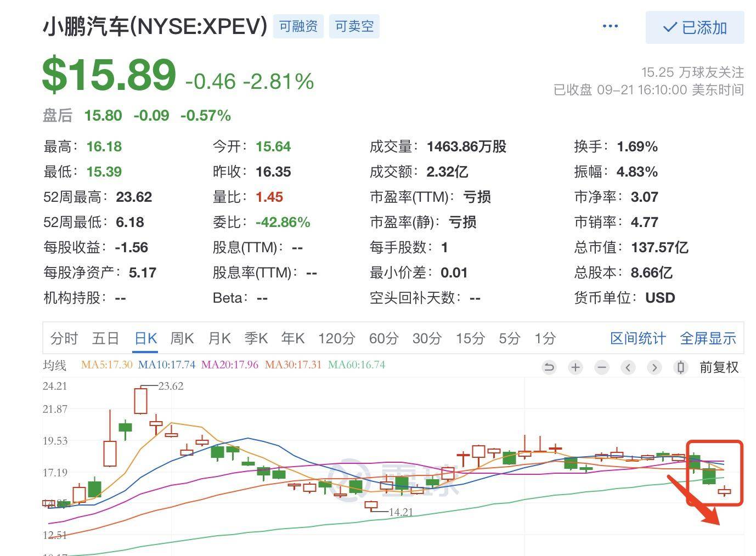Click the 可融资 tag
The width and height of the screenshot is (756, 556).
tap(298, 26)
